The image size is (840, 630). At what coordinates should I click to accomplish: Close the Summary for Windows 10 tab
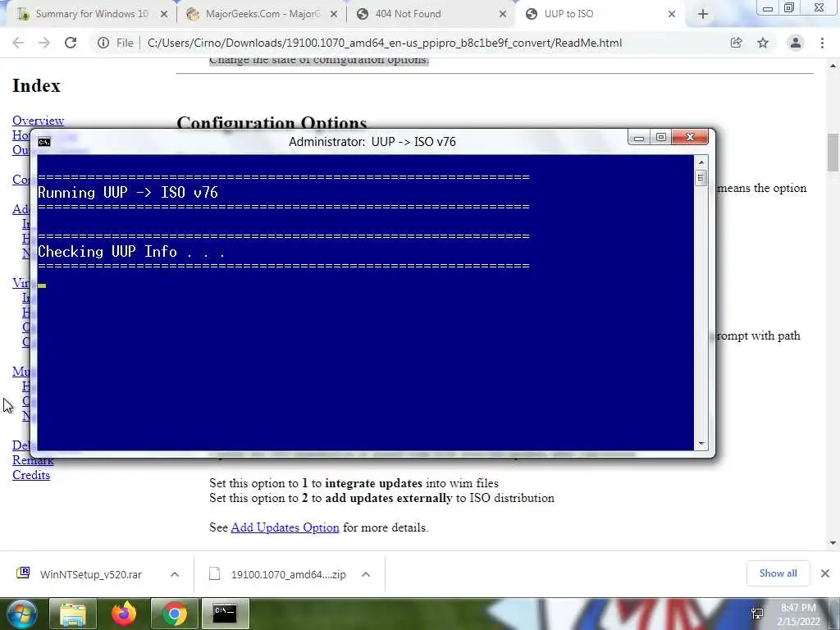(164, 14)
